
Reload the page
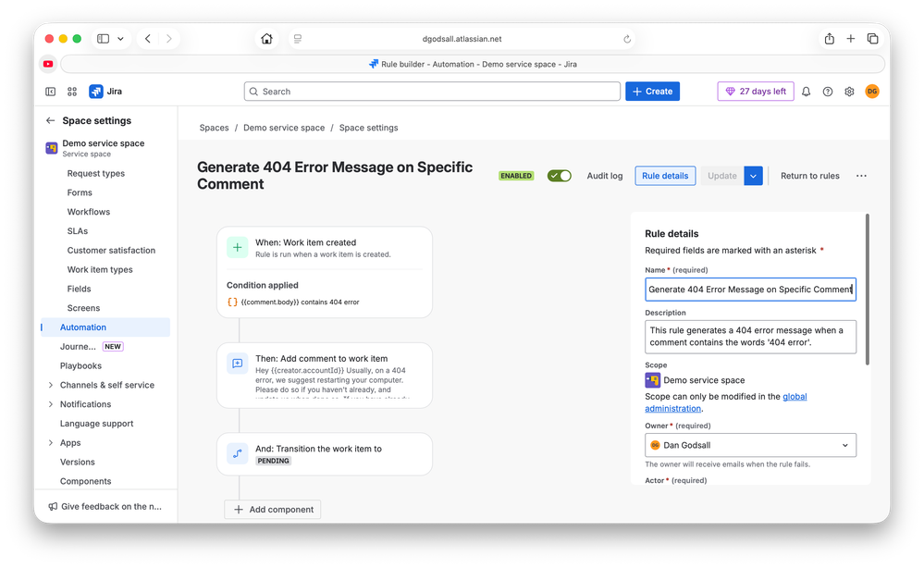tap(627, 39)
